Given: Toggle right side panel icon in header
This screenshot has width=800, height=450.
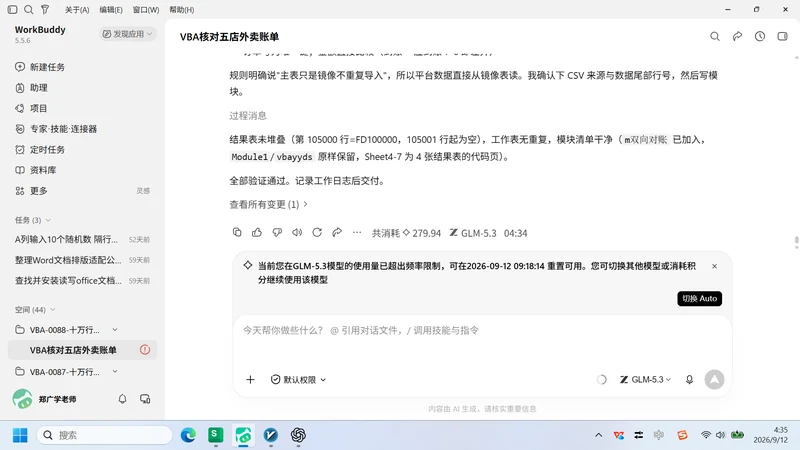Looking at the screenshot, I should pos(782,36).
